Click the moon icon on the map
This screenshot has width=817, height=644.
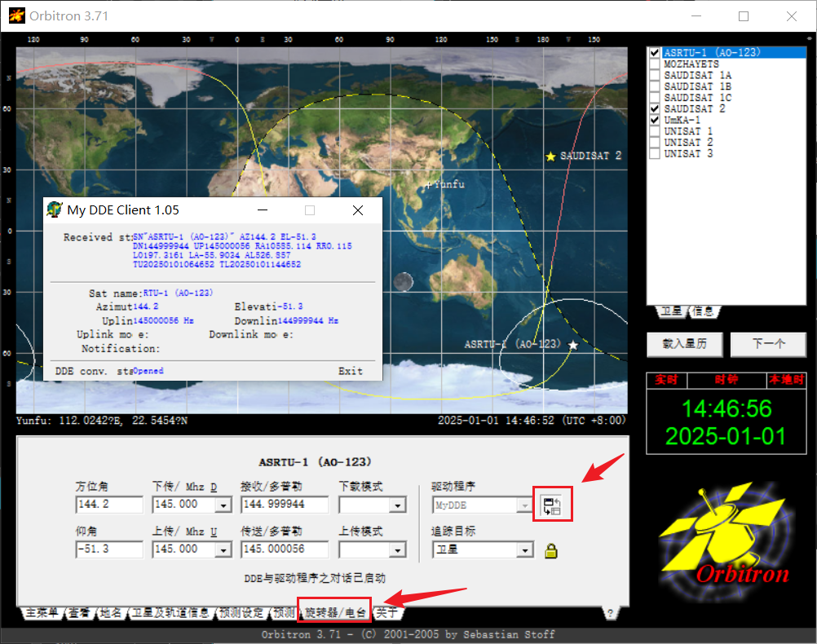(402, 282)
